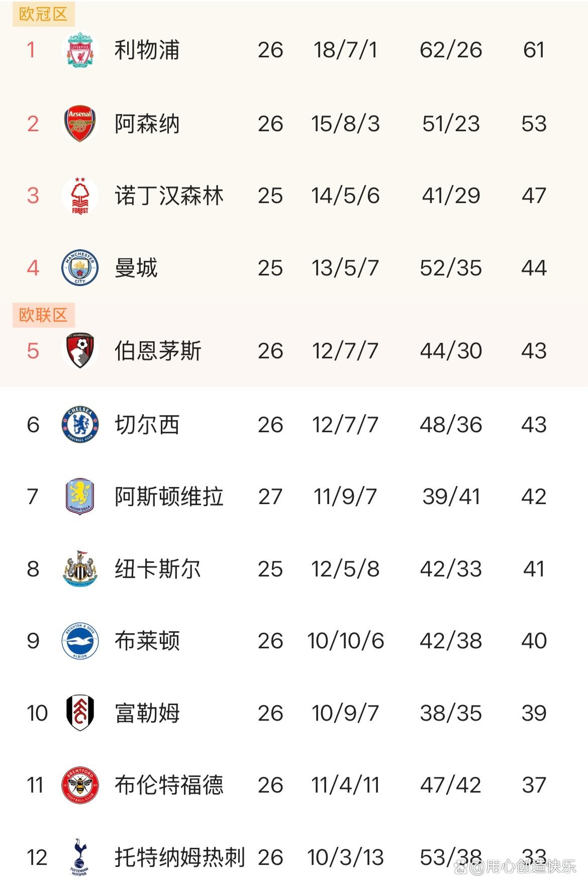Open the Aston Villa crest
588x887 pixels.
80,497
